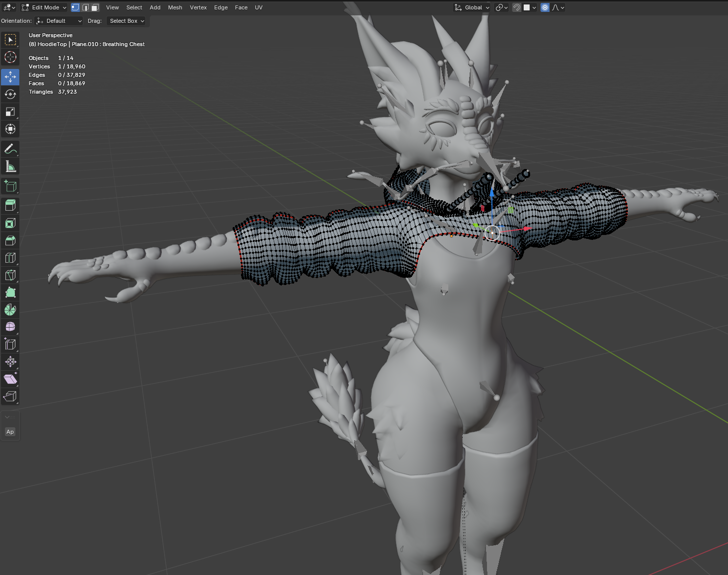The image size is (728, 575).
Task: Open the UV menu
Action: point(259,7)
